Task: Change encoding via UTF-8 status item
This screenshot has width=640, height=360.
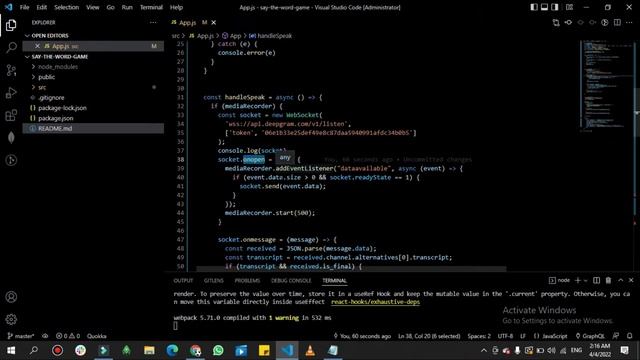Action: pos(505,336)
